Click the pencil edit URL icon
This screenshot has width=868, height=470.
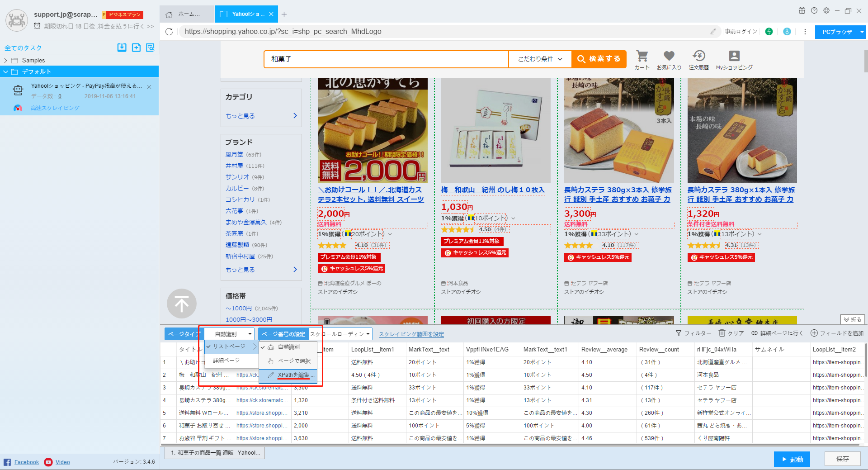[x=713, y=31]
